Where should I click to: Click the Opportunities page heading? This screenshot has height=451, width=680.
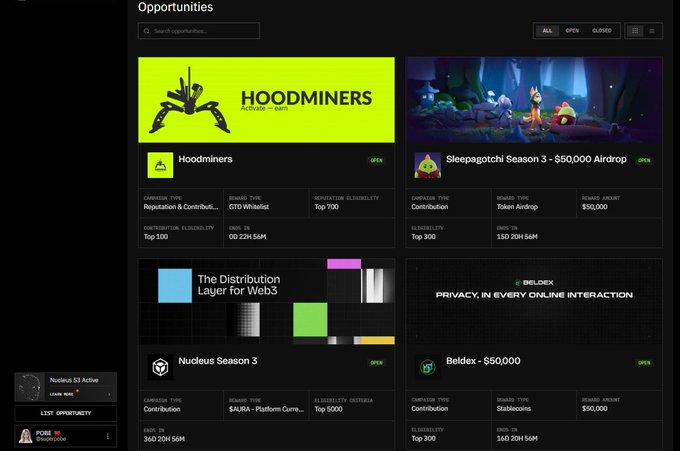click(x=176, y=7)
